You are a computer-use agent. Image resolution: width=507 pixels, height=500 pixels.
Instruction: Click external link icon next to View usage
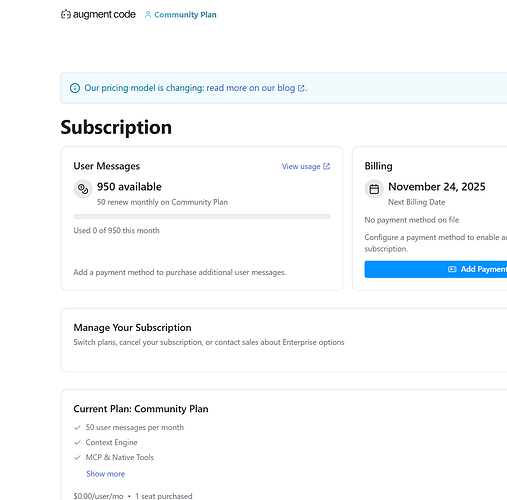tap(327, 166)
